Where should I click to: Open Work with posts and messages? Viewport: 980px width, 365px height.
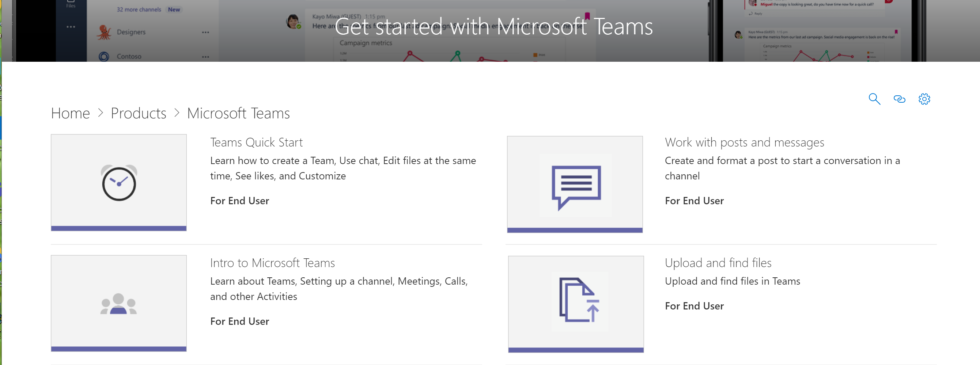[744, 142]
